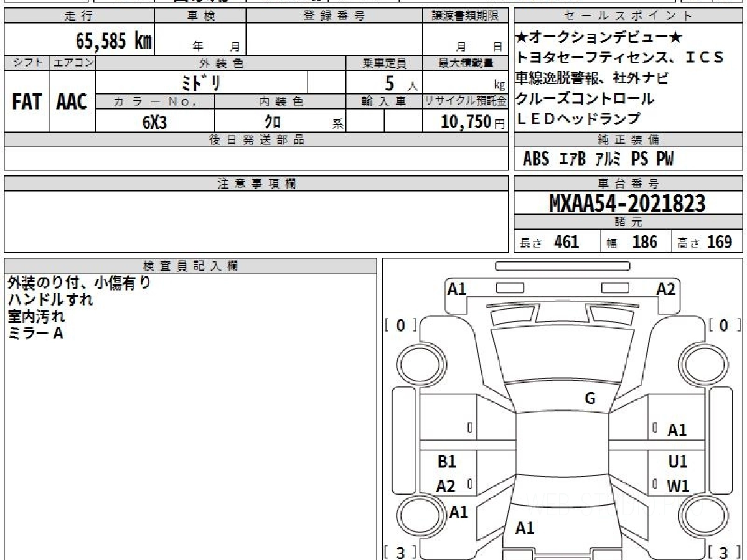The image size is (747, 560).
Task: Click the 検査員記入欄 header
Action: pyautogui.click(x=190, y=265)
